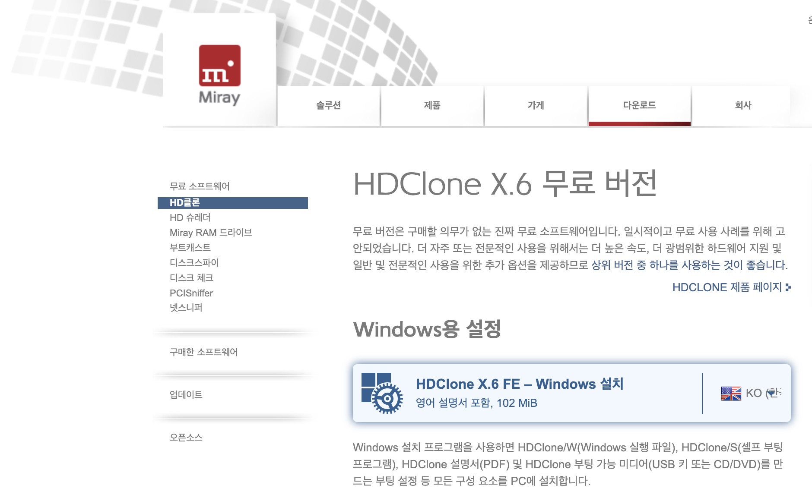Viewport: 812px width, 504px height.
Task: Open the 다운로드 tab
Action: tap(640, 105)
